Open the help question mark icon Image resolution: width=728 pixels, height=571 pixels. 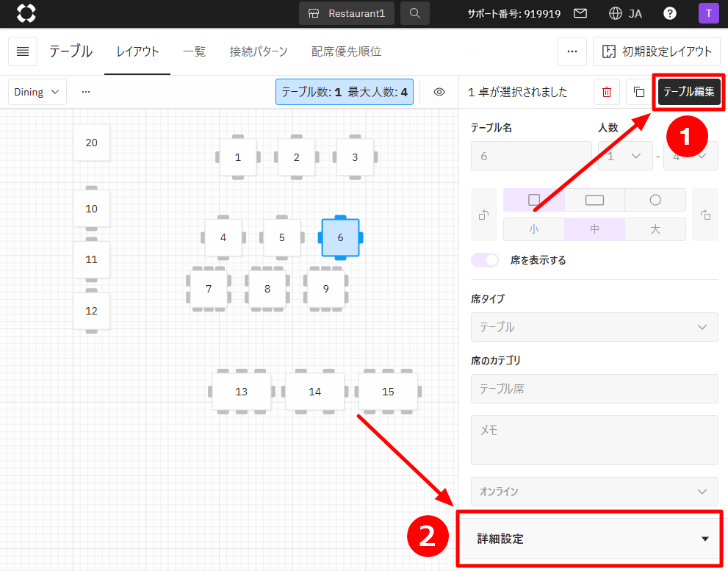coord(669,13)
